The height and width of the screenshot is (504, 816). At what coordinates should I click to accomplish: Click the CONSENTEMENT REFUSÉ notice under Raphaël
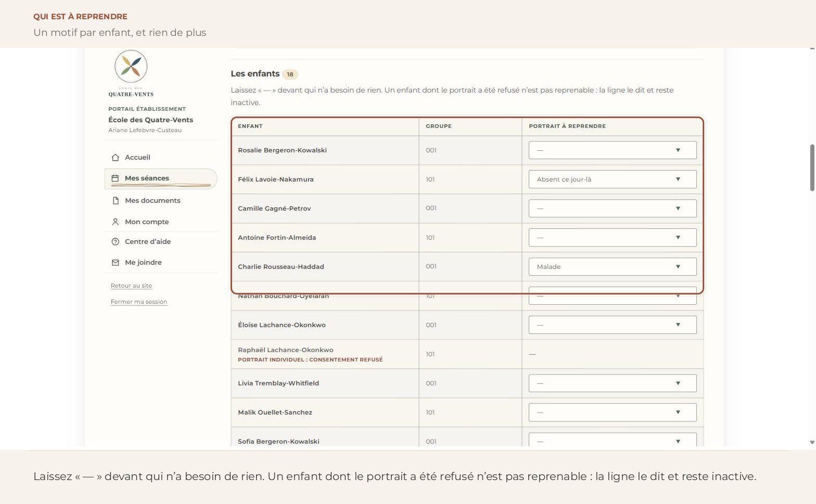310,360
